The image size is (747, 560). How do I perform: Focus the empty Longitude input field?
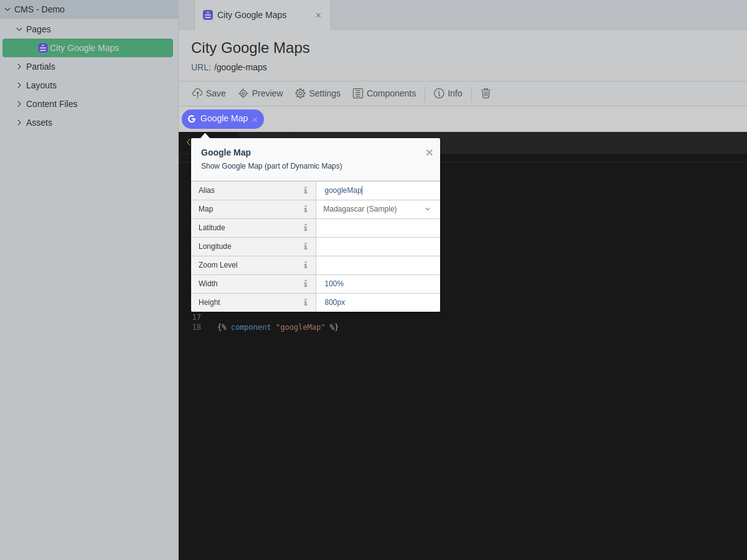tap(378, 246)
